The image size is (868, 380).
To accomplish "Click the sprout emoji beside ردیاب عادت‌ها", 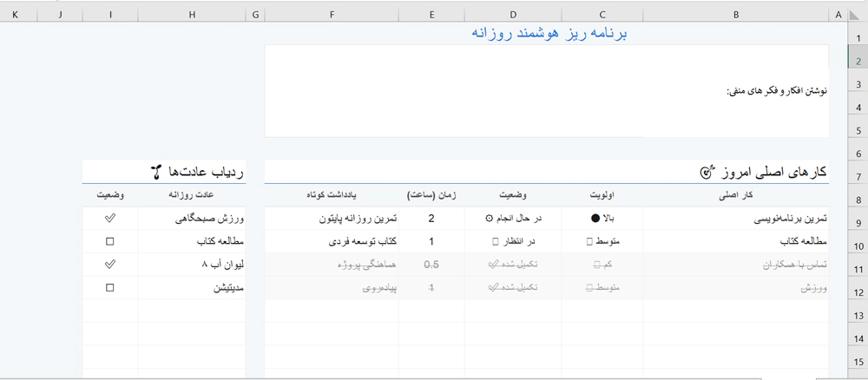I will click(157, 172).
